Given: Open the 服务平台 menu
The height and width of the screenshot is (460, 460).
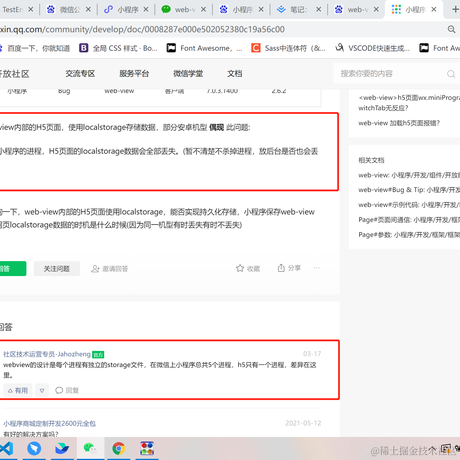Looking at the screenshot, I should click(x=134, y=74).
